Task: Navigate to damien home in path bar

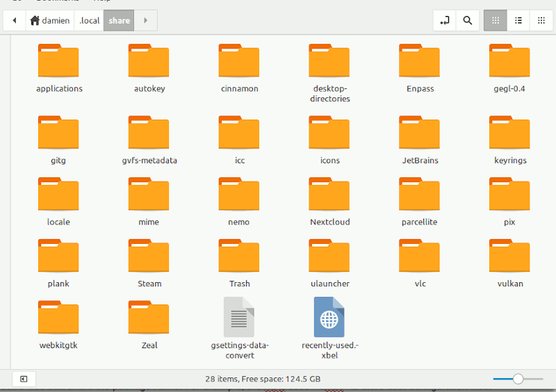Action: pyautogui.click(x=50, y=21)
